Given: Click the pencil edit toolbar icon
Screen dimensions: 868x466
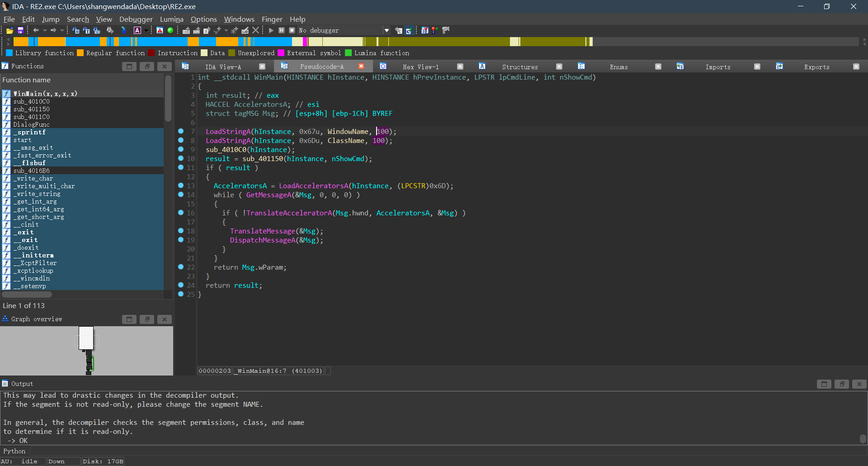Looking at the screenshot, I should 245,30.
